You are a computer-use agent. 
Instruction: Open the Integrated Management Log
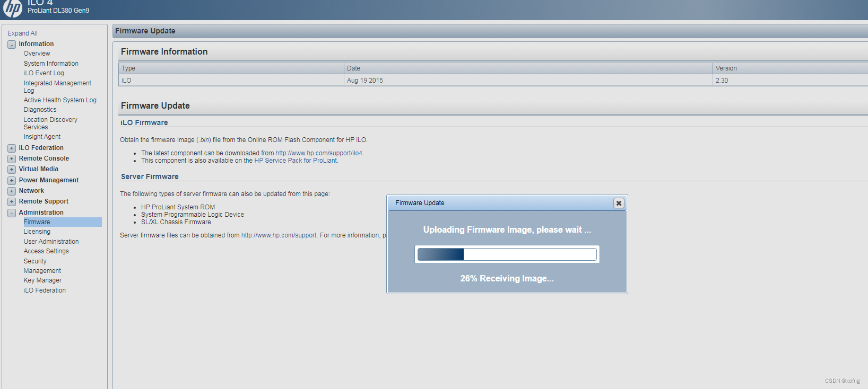coord(57,87)
